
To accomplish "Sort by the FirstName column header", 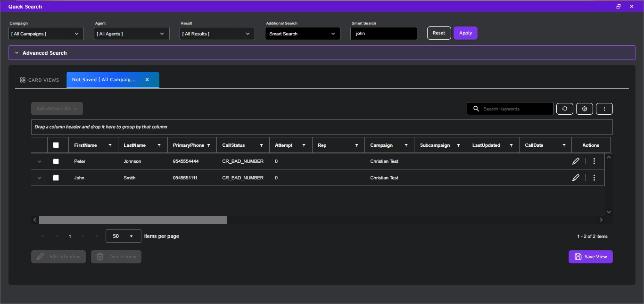I will (x=85, y=145).
